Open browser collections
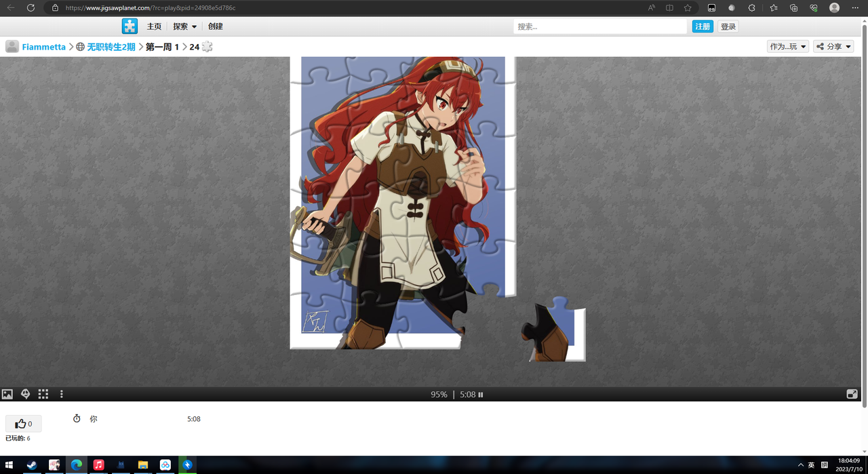Image resolution: width=868 pixels, height=474 pixels. coord(794,8)
